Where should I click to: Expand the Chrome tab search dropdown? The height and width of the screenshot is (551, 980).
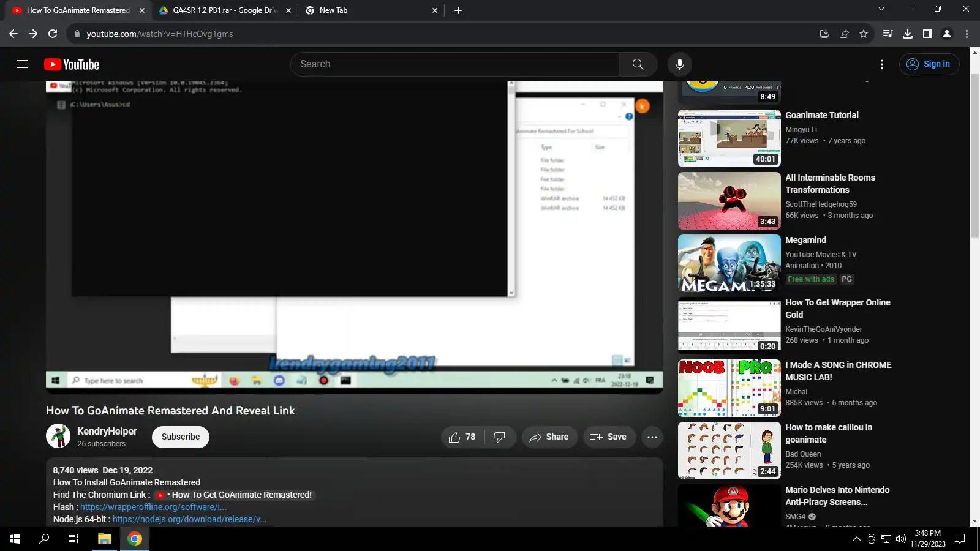coord(881,9)
